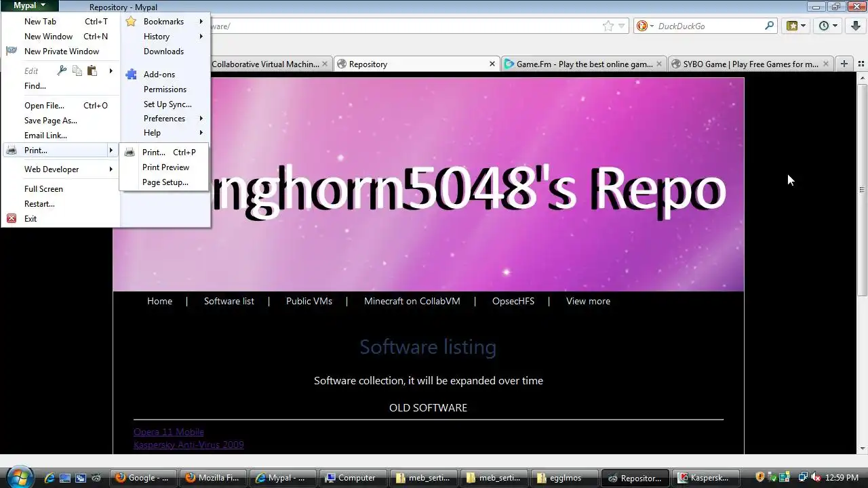This screenshot has width=868, height=488.
Task: Open the address bar history dropdown arrow
Action: click(621, 26)
